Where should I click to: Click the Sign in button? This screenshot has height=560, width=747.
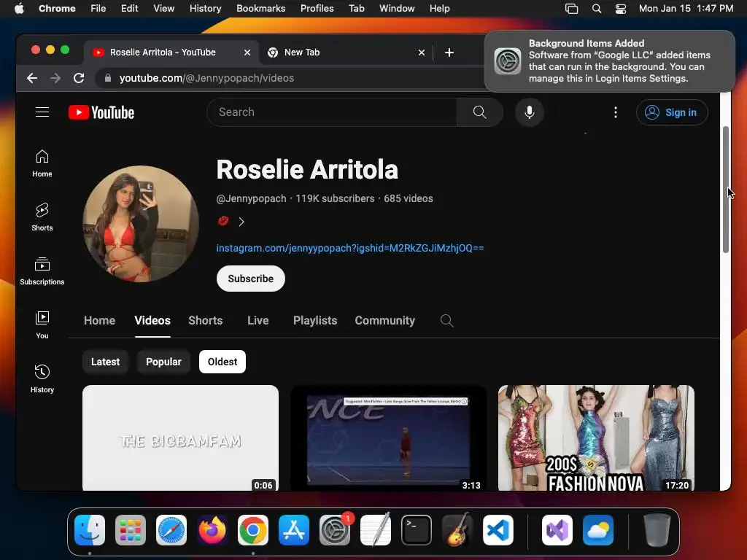[x=672, y=112]
